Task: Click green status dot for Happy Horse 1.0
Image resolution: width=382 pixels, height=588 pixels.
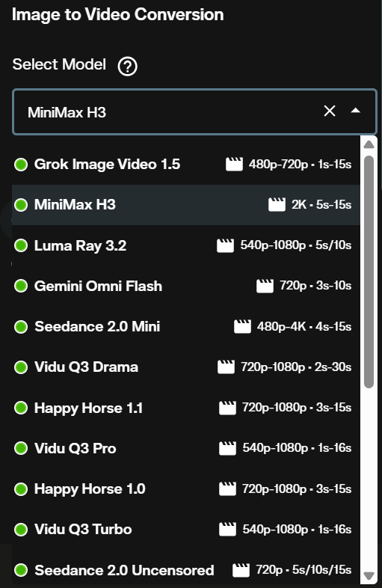Action: tap(21, 489)
